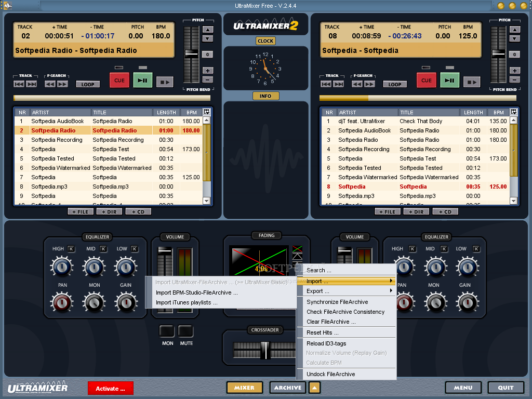The height and width of the screenshot is (399, 532).
Task: Click the QUIT button
Action: [x=506, y=388]
